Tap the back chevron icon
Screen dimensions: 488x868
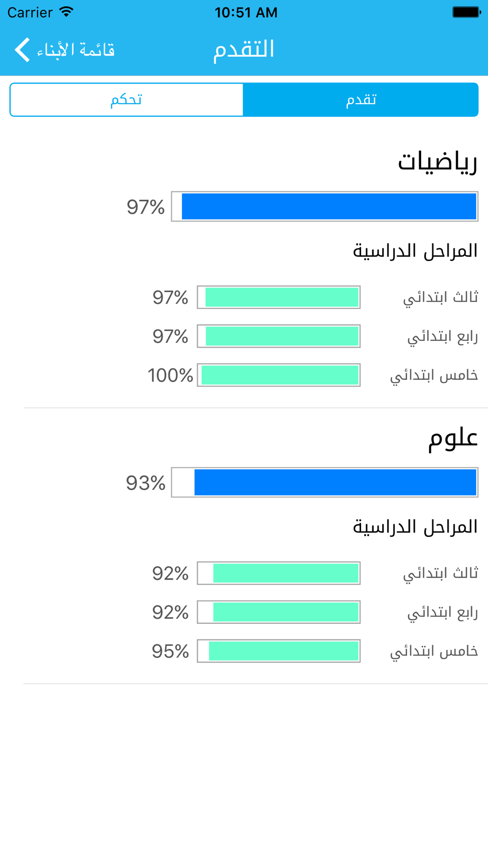pyautogui.click(x=22, y=50)
